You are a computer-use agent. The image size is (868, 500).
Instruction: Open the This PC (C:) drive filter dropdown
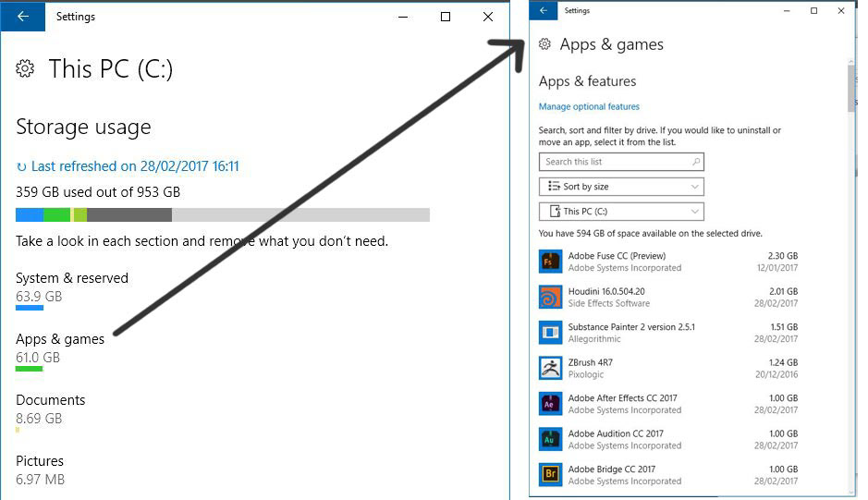coord(621,212)
